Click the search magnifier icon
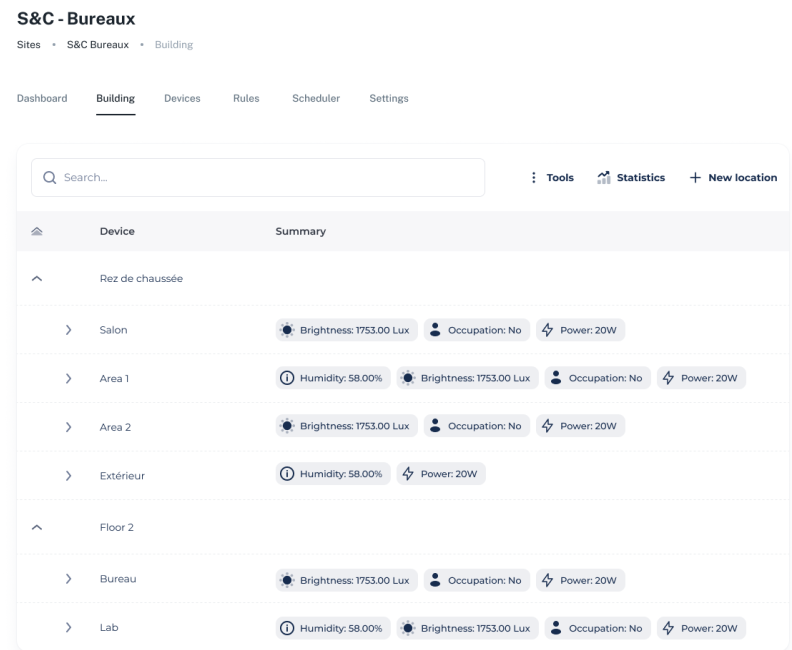This screenshot has width=792, height=650. [49, 178]
